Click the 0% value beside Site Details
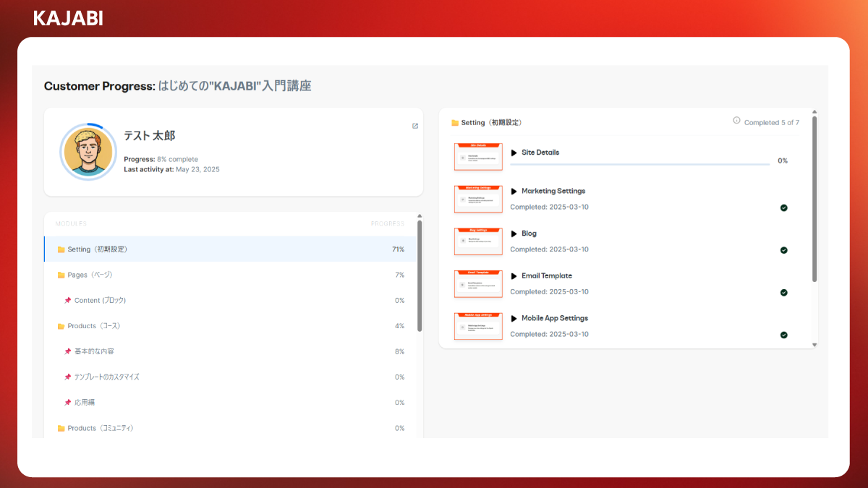868x488 pixels. coord(783,160)
